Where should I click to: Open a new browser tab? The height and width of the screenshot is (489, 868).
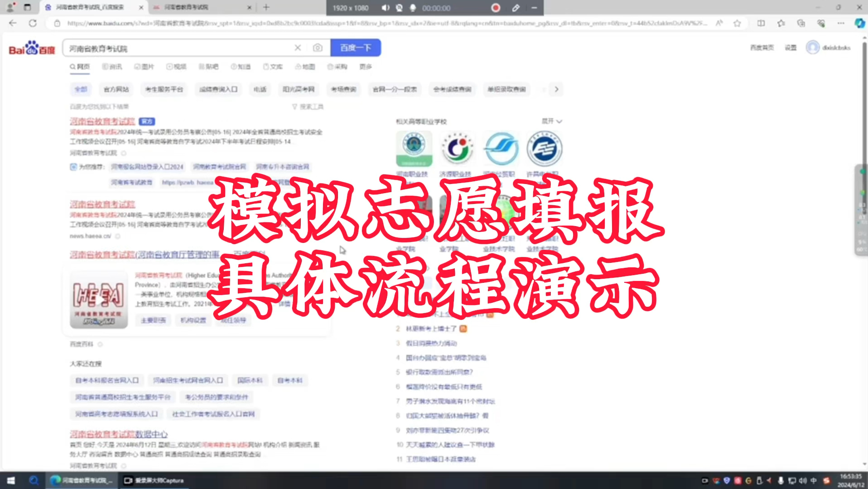click(x=266, y=7)
